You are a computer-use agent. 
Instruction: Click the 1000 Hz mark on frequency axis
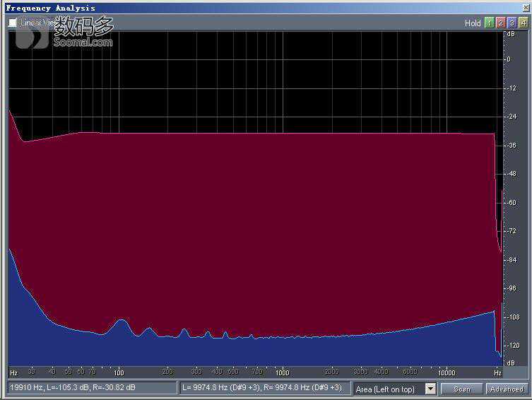pyautogui.click(x=283, y=372)
